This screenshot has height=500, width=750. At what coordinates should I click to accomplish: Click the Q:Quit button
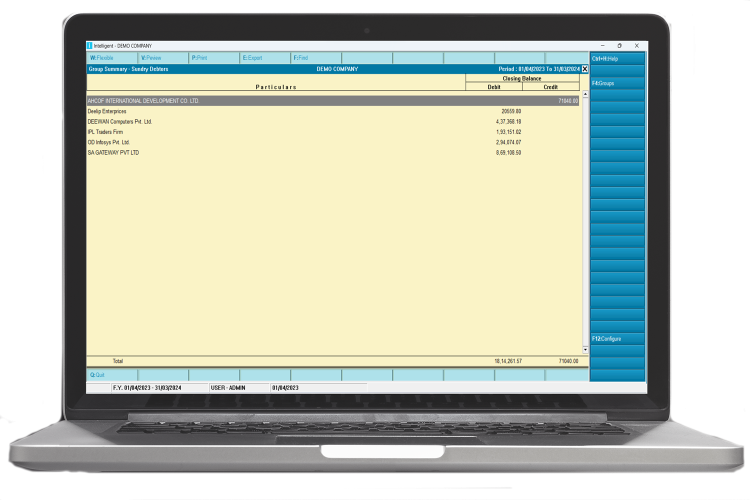click(112, 375)
